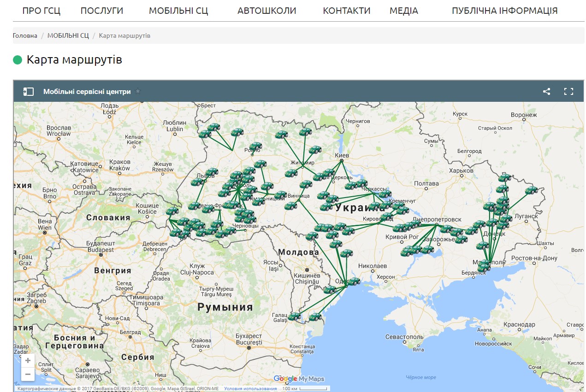Open the map in fullscreen view
The image size is (586, 392).
click(568, 92)
